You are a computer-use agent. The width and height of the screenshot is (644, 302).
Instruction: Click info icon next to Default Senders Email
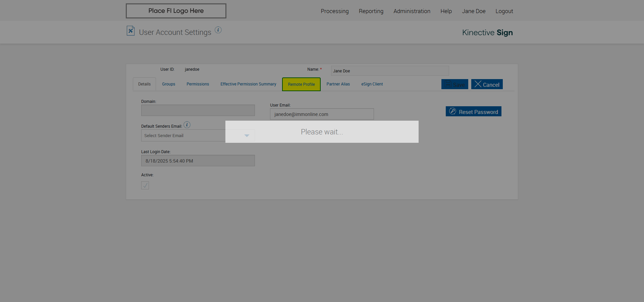[187, 125]
